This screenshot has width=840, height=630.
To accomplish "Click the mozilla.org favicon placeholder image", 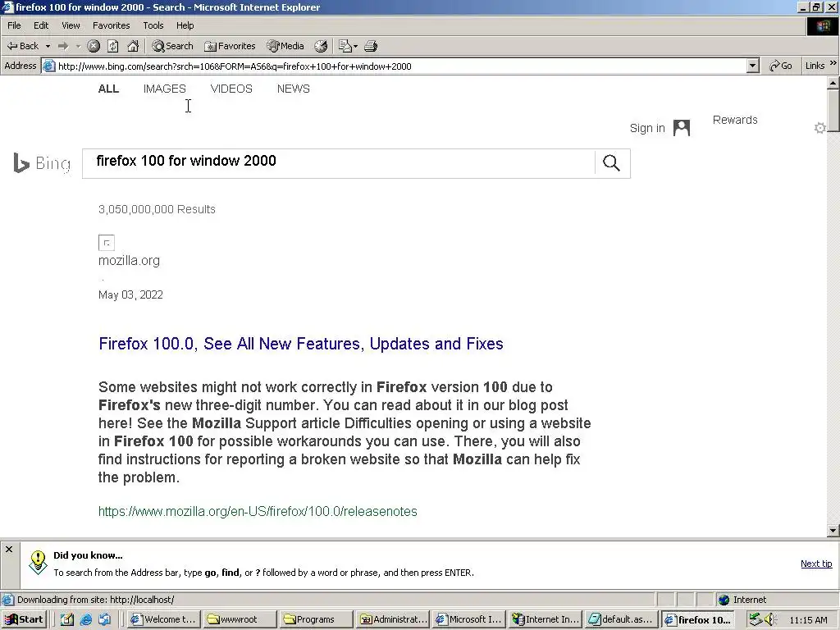I will pos(107,243).
